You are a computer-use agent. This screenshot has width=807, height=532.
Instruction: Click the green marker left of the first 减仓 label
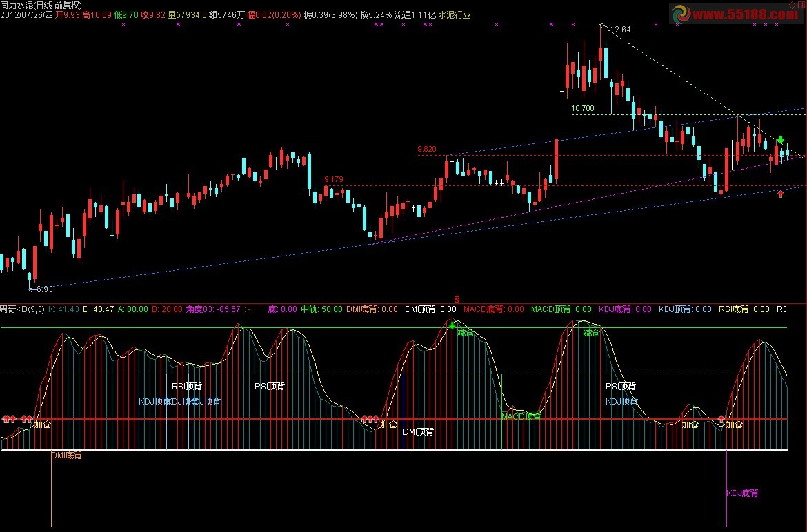tap(452, 325)
